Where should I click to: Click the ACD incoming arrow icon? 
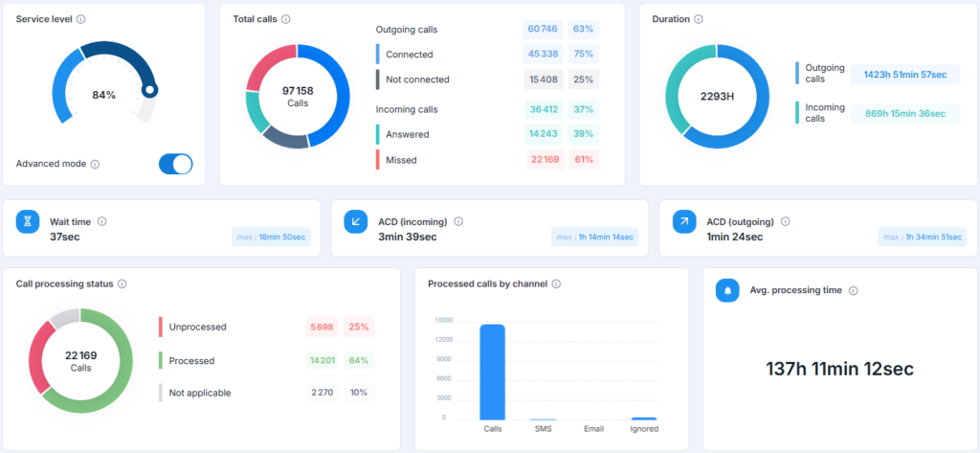coord(356,222)
